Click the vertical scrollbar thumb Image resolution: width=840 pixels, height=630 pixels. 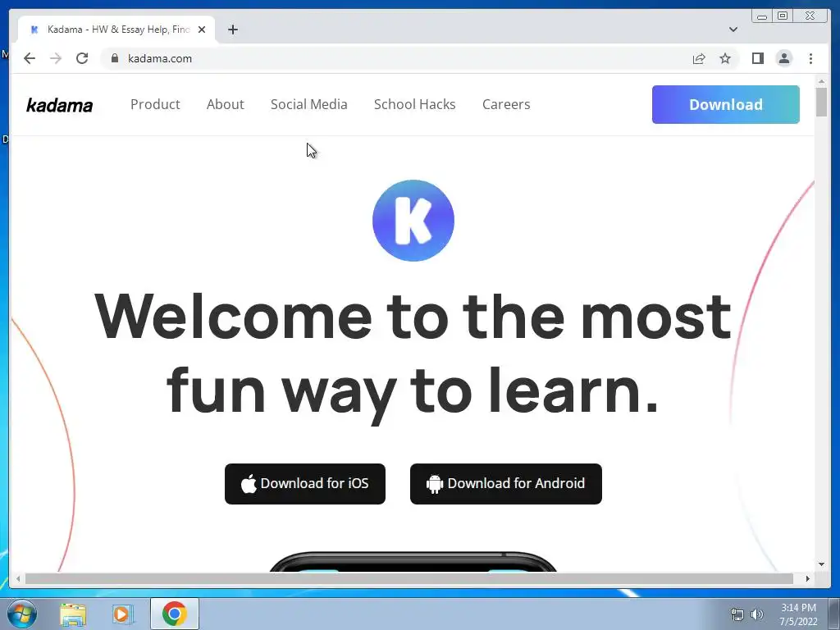(x=821, y=102)
